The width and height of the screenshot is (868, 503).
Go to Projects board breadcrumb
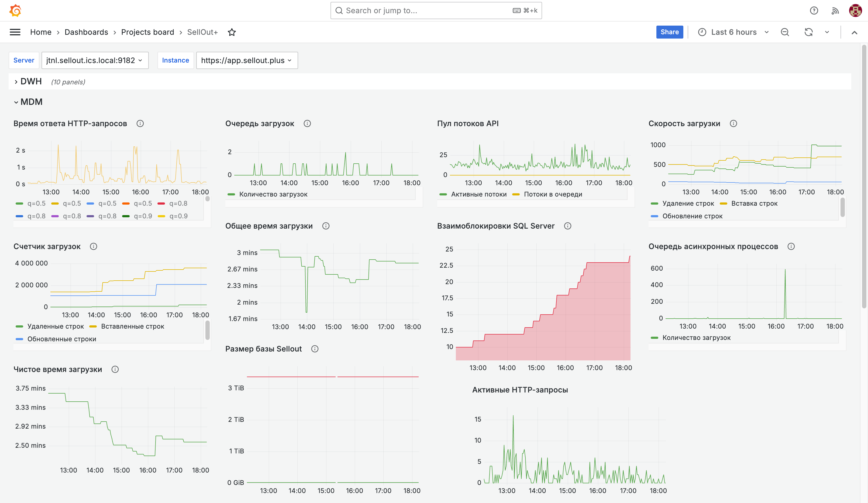147,32
